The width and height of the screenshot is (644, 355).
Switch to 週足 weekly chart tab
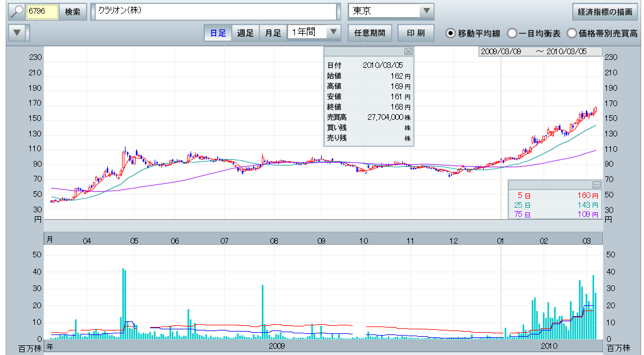pyautogui.click(x=245, y=33)
